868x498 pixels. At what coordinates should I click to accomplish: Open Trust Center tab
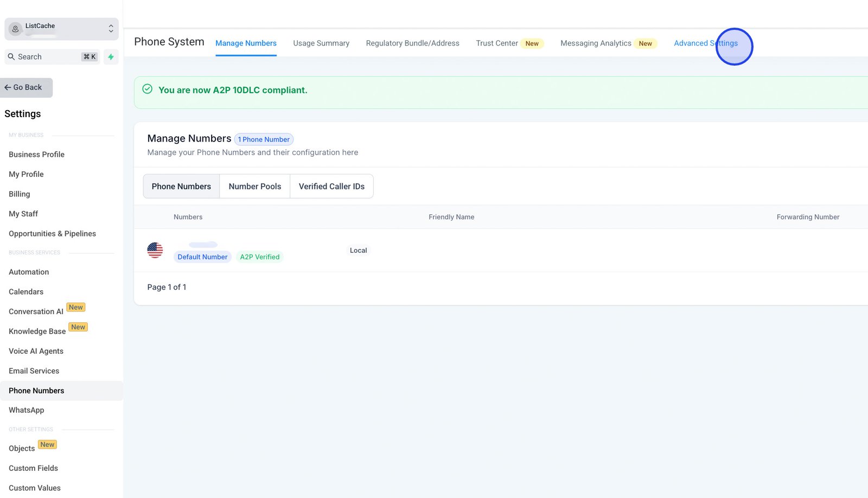[x=497, y=43]
